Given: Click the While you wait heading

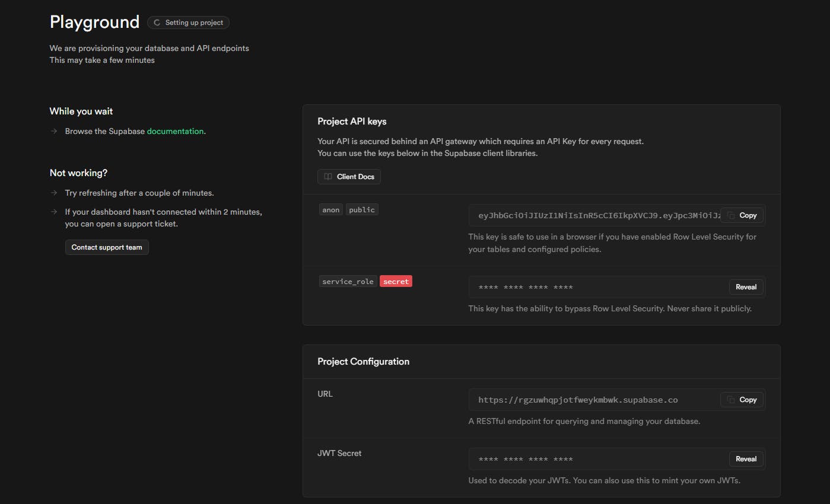Looking at the screenshot, I should (x=81, y=111).
